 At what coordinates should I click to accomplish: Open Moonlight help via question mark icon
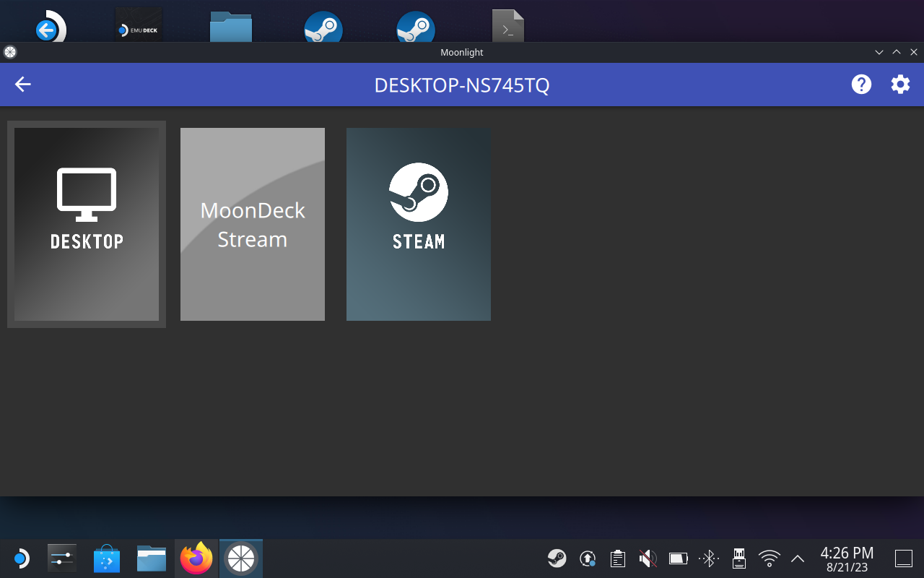click(861, 85)
